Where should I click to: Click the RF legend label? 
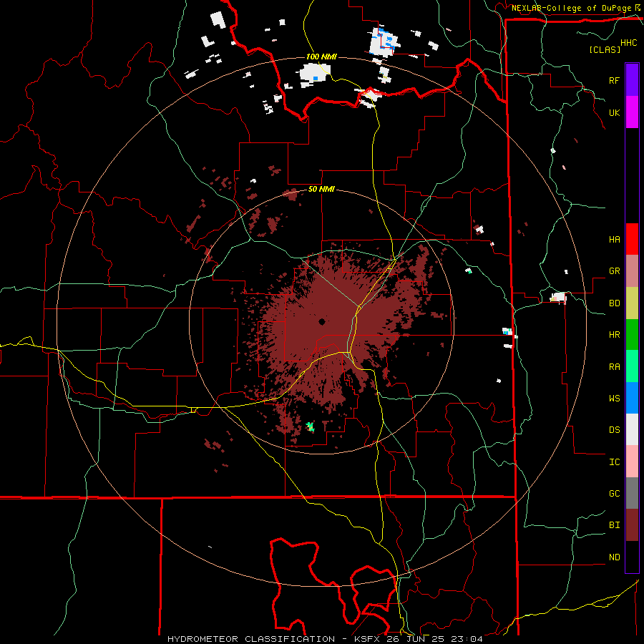pyautogui.click(x=614, y=80)
